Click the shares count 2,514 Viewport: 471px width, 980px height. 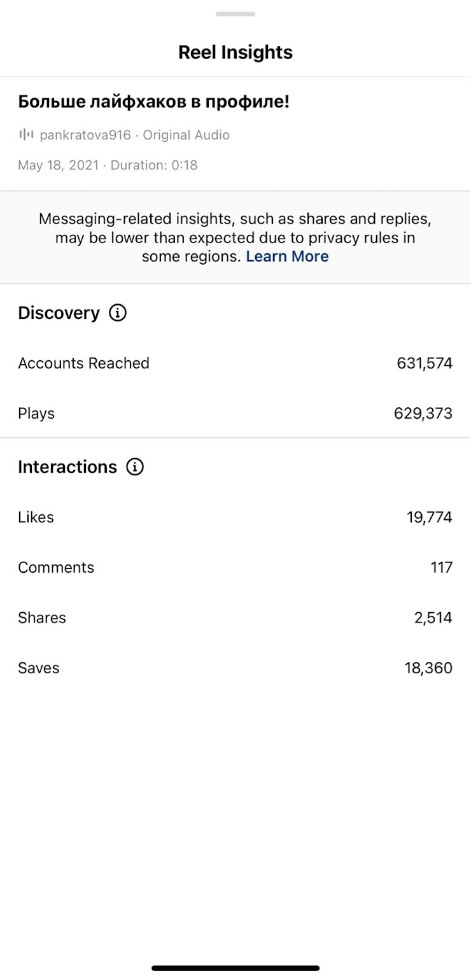point(433,618)
